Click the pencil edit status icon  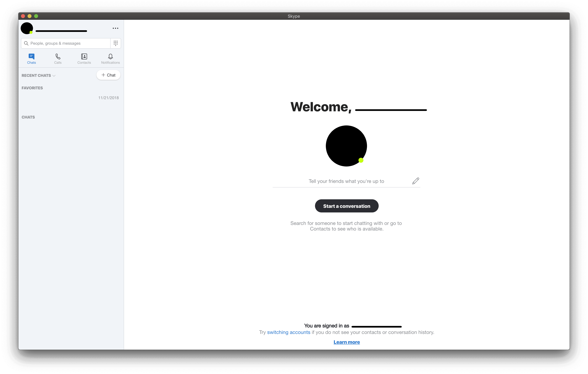point(415,181)
